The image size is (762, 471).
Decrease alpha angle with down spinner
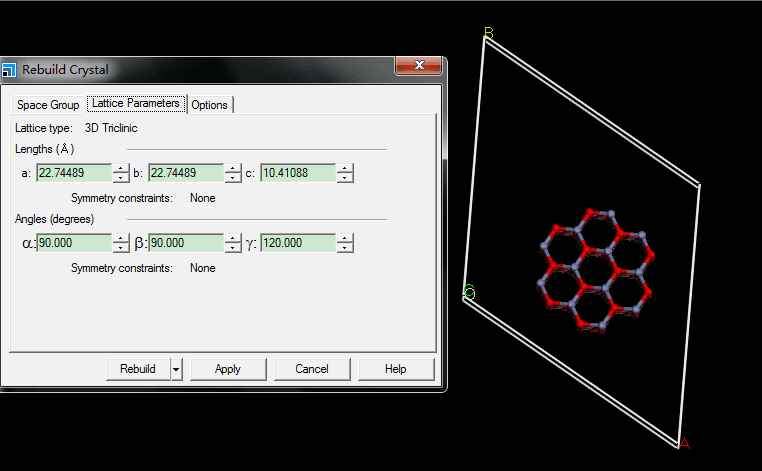pyautogui.click(x=121, y=248)
